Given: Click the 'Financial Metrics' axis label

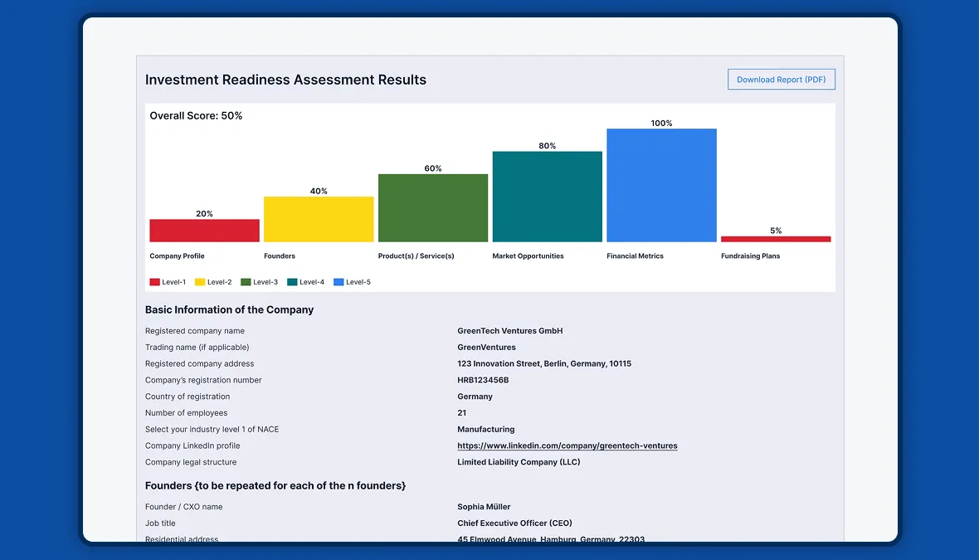Looking at the screenshot, I should point(635,256).
